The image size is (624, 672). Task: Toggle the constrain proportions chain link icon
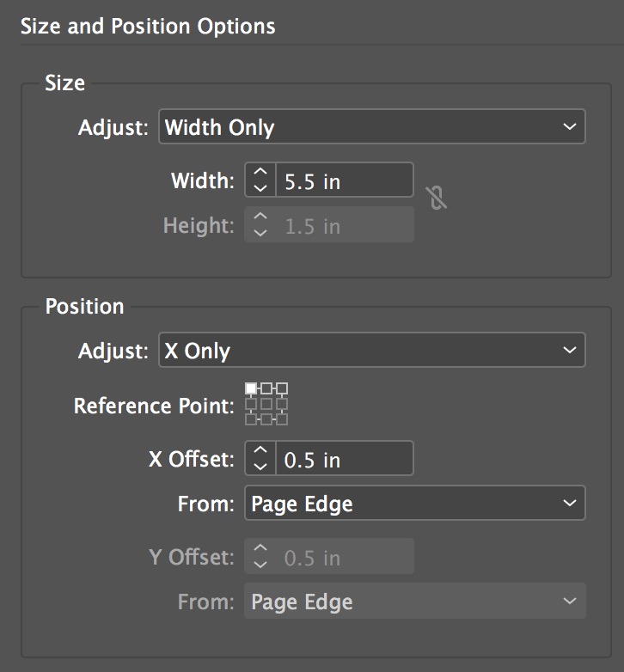click(437, 198)
